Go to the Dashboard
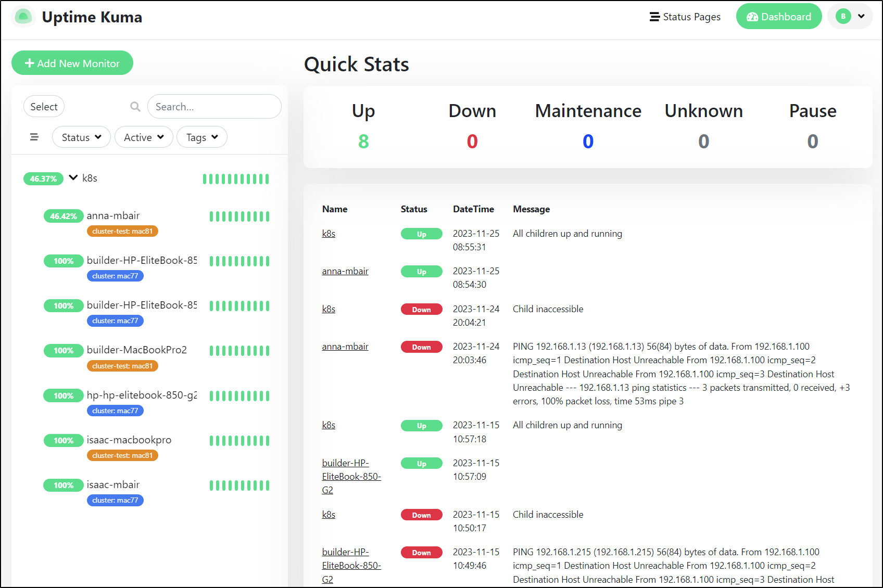This screenshot has width=883, height=588. 779,17
